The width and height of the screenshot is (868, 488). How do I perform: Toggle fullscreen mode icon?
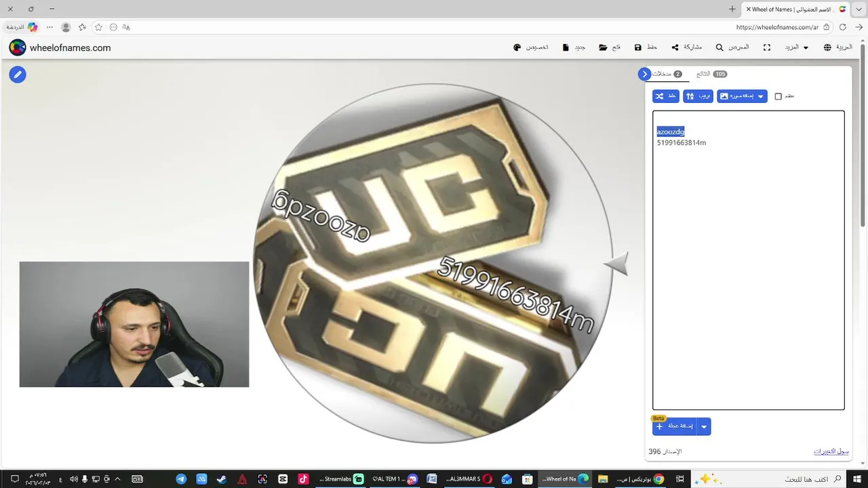coord(767,47)
